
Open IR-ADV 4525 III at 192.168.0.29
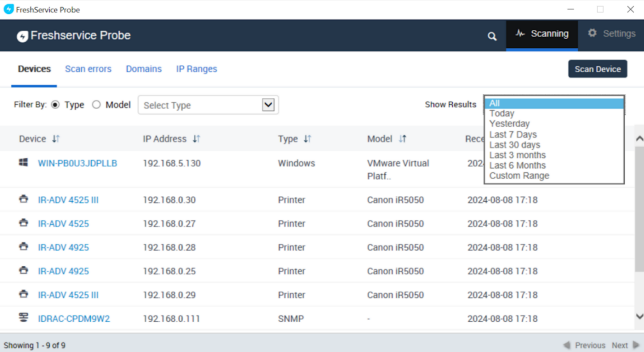click(x=68, y=295)
